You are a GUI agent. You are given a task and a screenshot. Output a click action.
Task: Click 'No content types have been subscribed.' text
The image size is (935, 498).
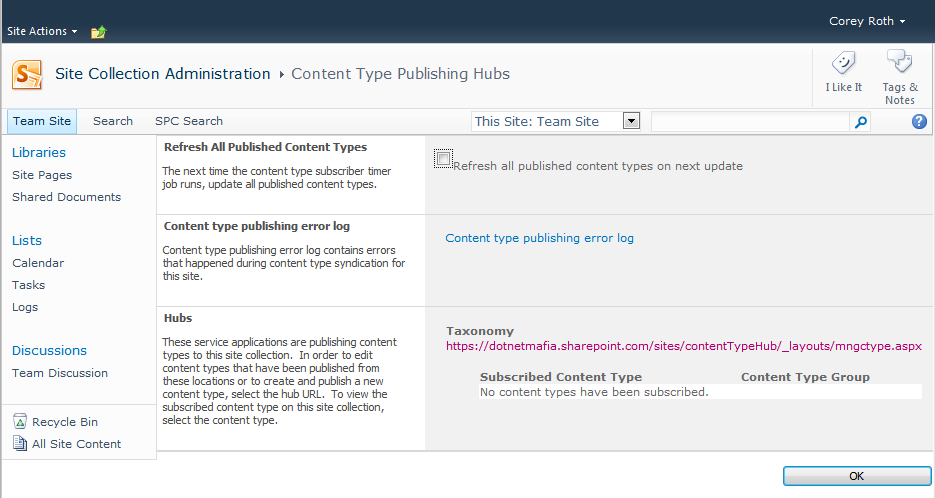(594, 392)
